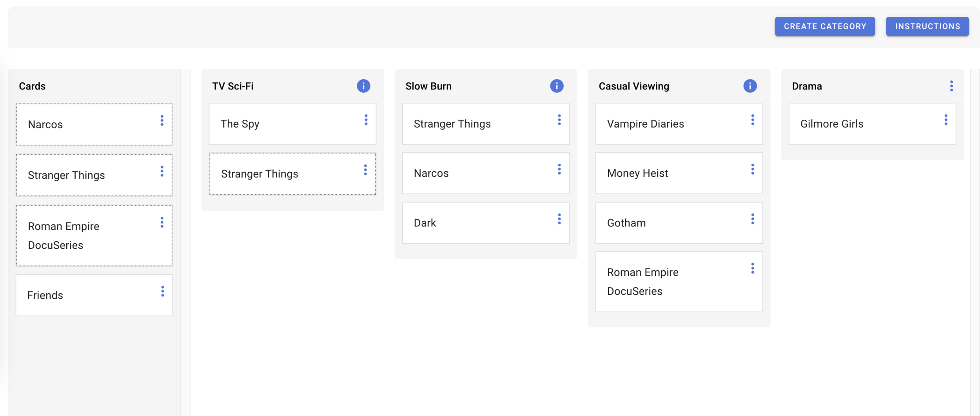Select the Money Heist card
This screenshot has width=980, height=416.
click(x=679, y=173)
